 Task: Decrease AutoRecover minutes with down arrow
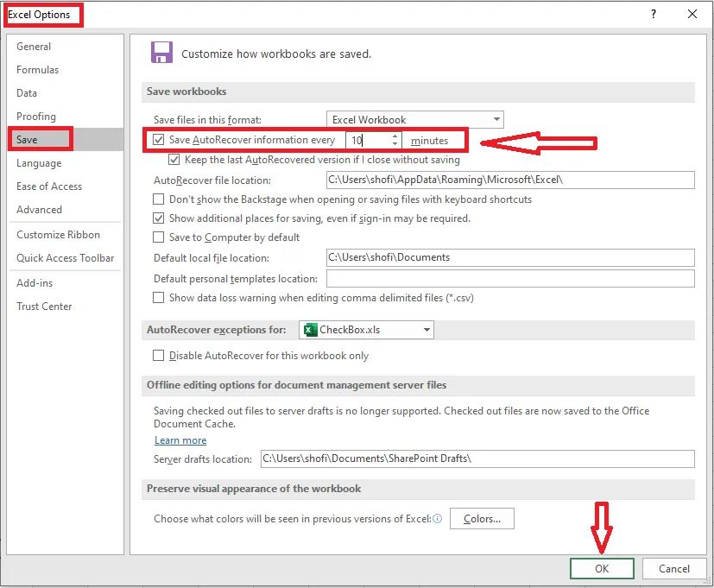[x=395, y=144]
